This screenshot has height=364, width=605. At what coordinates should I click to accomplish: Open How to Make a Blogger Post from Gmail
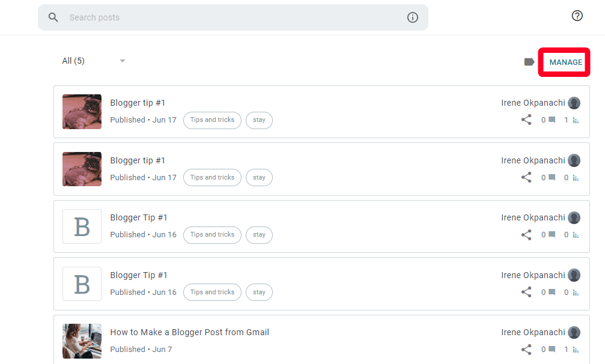click(x=189, y=332)
